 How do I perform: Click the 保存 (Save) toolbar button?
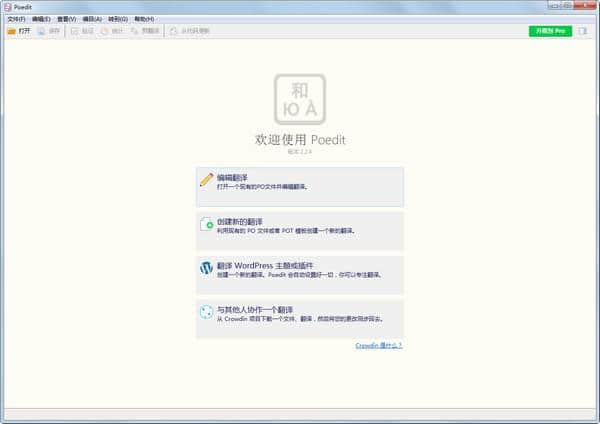(x=49, y=31)
